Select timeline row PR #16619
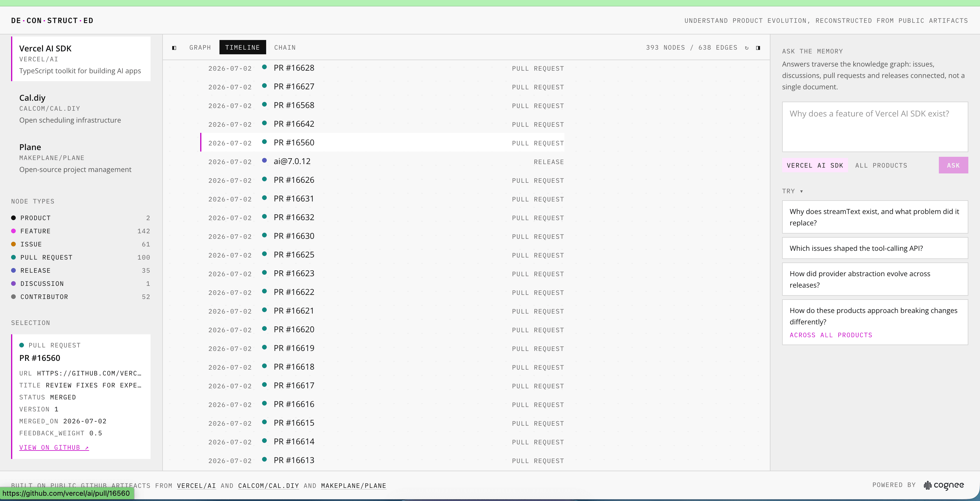980x501 pixels. tap(382, 348)
